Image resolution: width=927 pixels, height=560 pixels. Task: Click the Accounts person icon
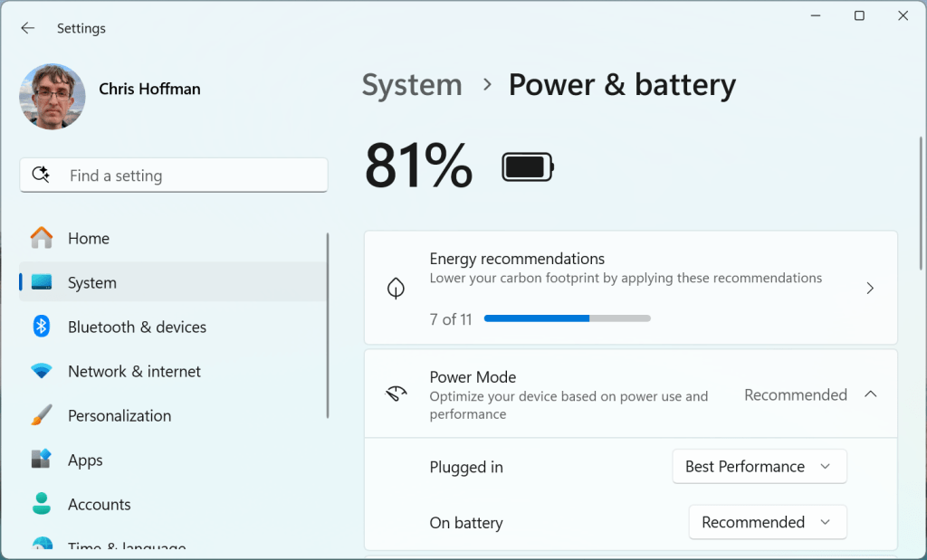click(x=42, y=504)
